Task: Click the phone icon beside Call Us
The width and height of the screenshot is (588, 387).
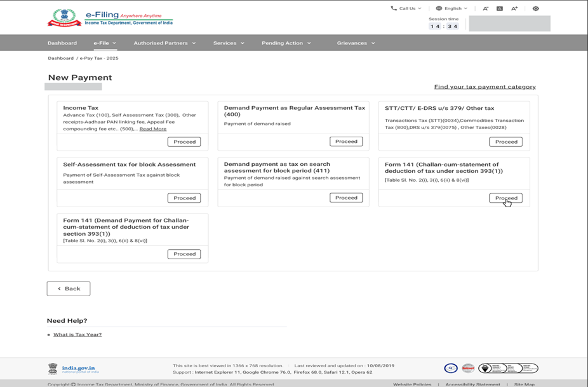Action: click(x=394, y=9)
